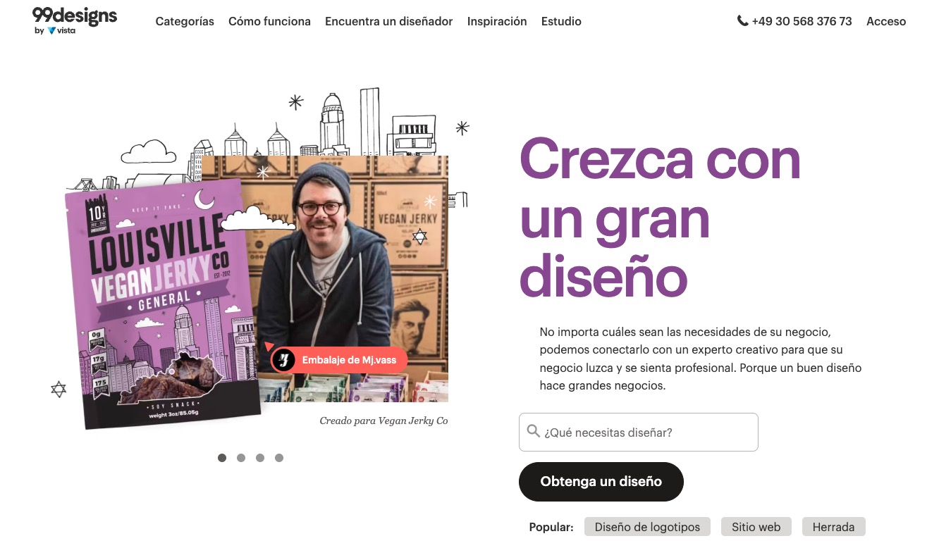Viewport: 927px width, 560px height.
Task: Open the Inspiración menu
Action: tap(497, 21)
